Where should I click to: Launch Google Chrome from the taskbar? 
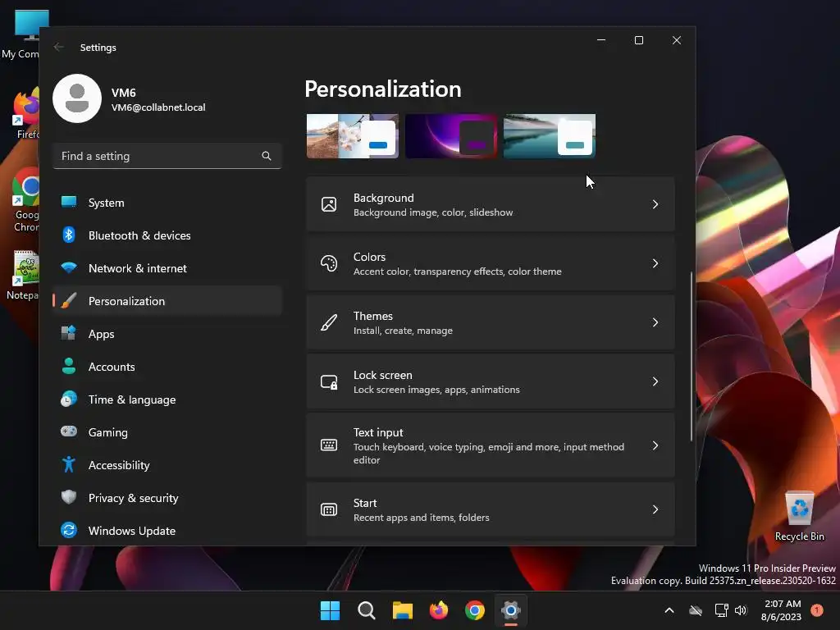pos(475,610)
